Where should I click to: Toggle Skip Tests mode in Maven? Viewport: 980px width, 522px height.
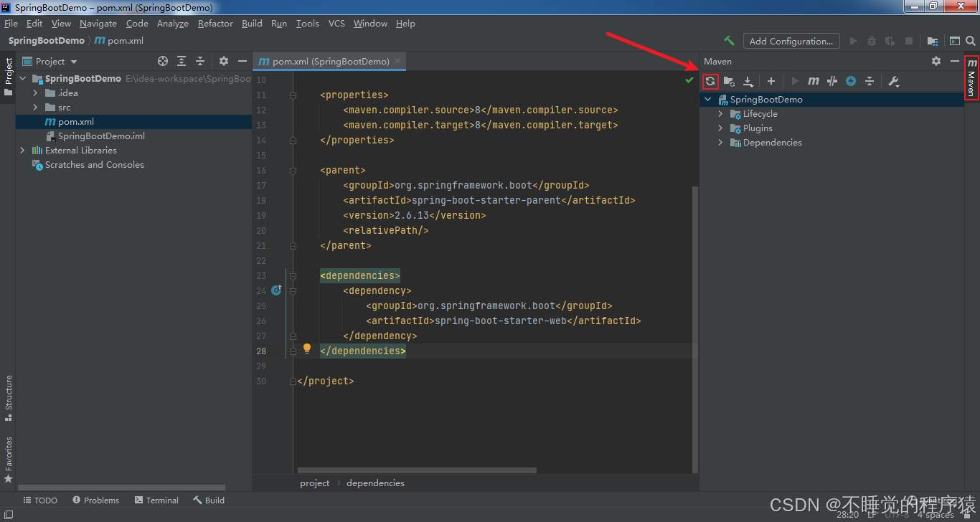pos(851,81)
